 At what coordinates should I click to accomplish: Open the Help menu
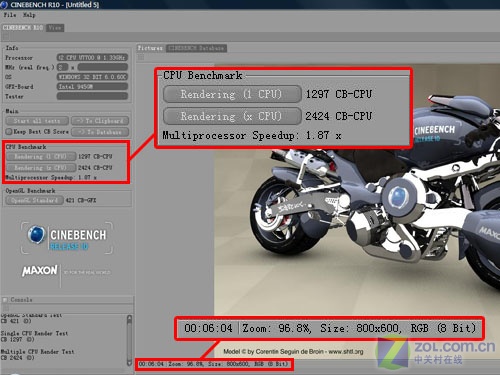point(29,15)
